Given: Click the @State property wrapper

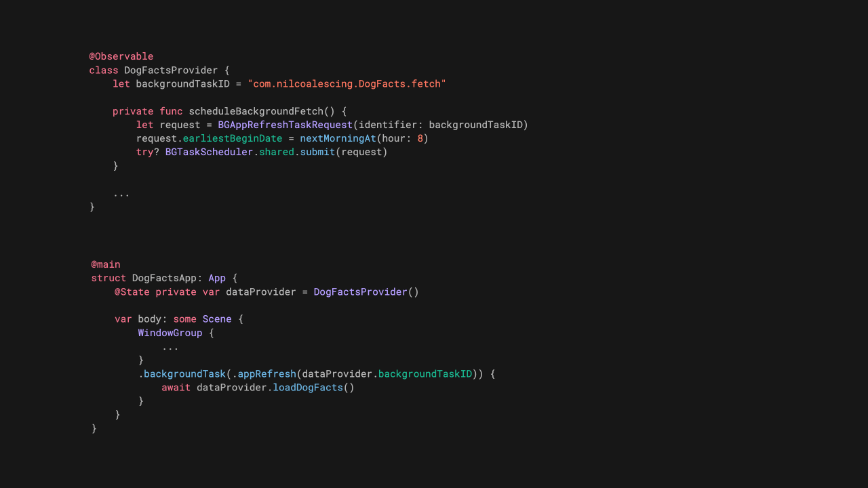Looking at the screenshot, I should [132, 292].
